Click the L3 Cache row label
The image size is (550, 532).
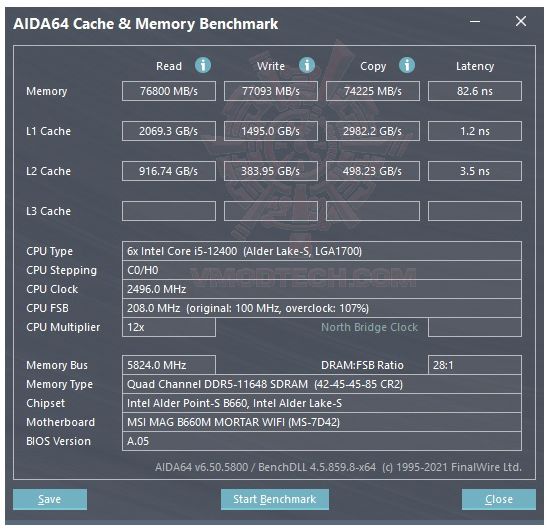point(48,211)
